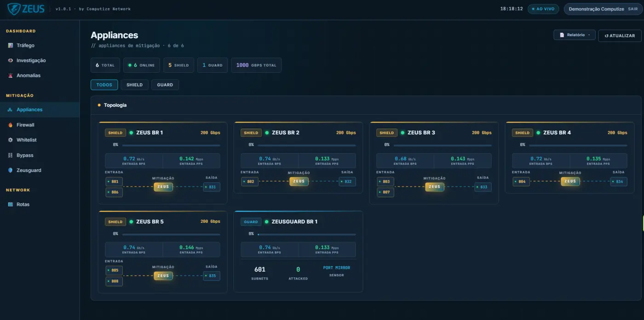This screenshot has width=644, height=320.
Task: Open the Relatório dropdown
Action: tap(575, 35)
